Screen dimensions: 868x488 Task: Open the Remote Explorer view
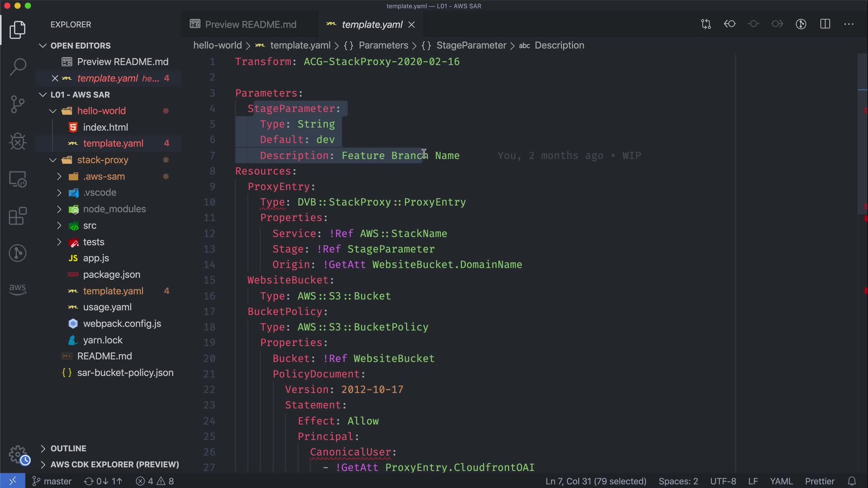click(x=18, y=179)
